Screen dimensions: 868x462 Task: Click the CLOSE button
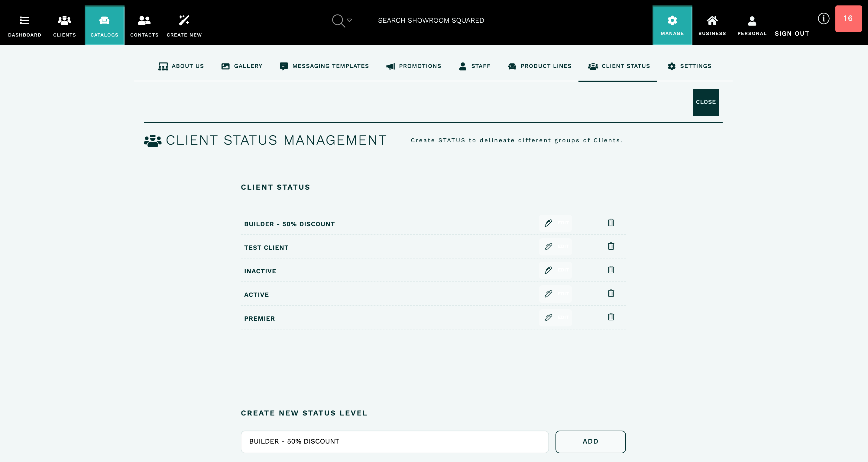coord(706,102)
